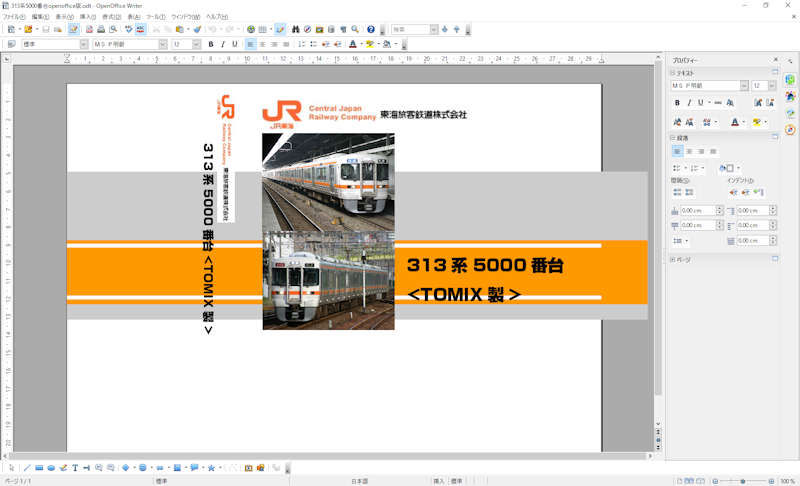
Task: Click the blue Help question mark icon
Action: click(371, 30)
